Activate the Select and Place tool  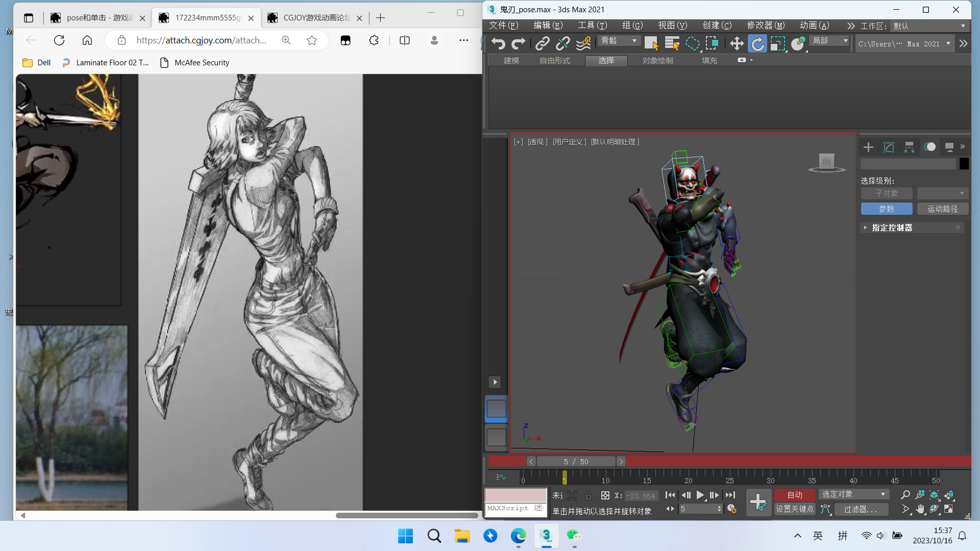coord(798,44)
